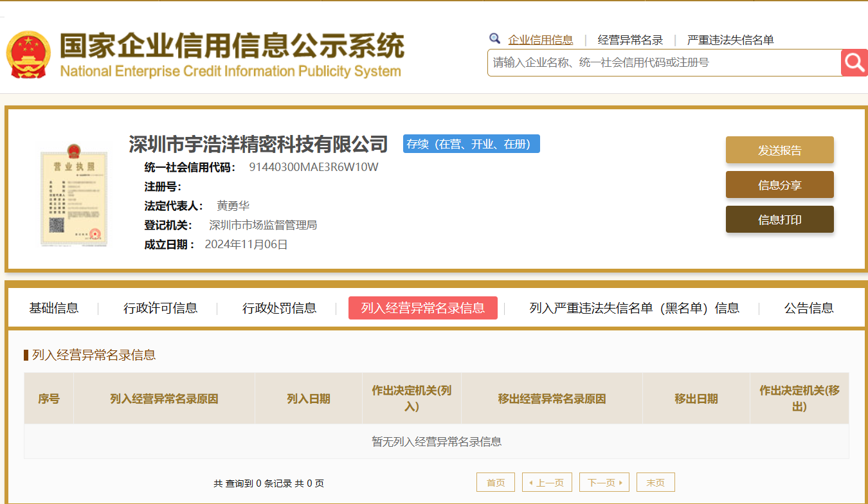This screenshot has height=504, width=868.
Task: Click the 发送报告 button
Action: pyautogui.click(x=779, y=150)
